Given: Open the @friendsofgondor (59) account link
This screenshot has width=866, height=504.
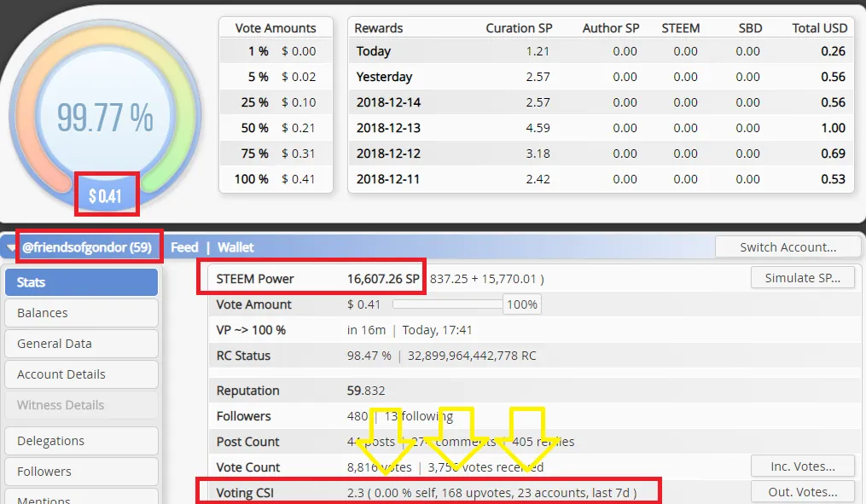Looking at the screenshot, I should coord(87,247).
